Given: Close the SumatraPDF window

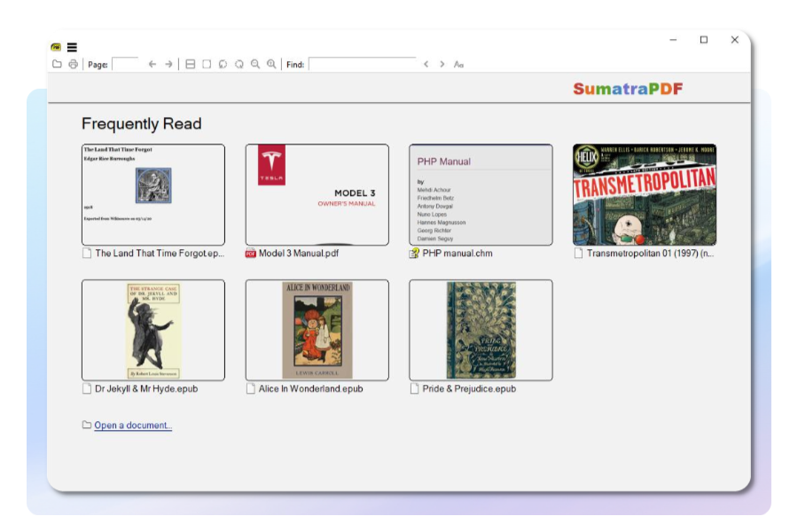Looking at the screenshot, I should pyautogui.click(x=734, y=40).
